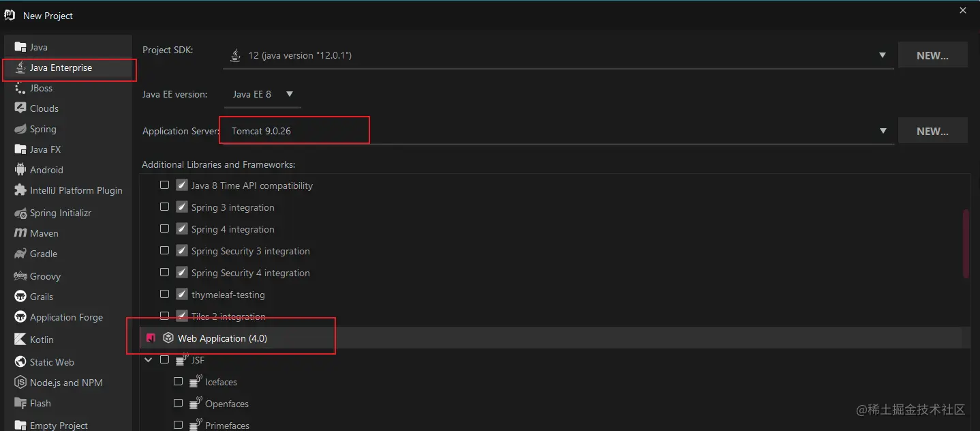Select the Java FX folder icon

[x=20, y=149]
